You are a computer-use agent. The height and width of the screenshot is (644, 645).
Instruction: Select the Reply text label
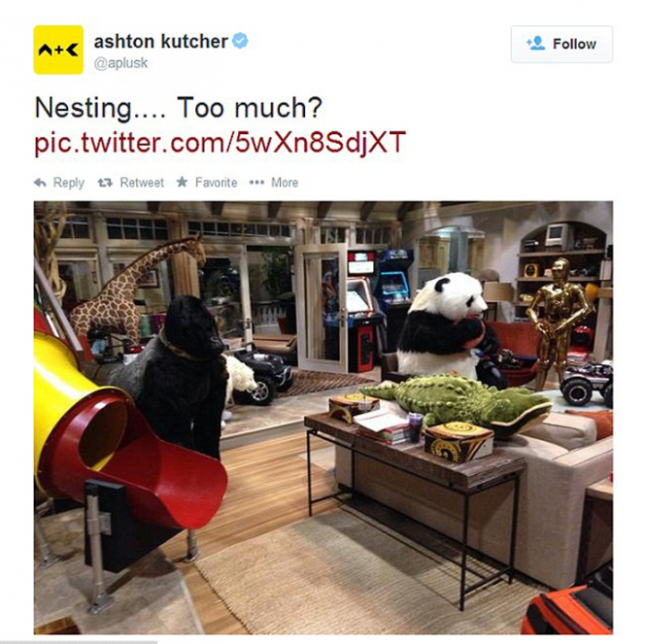[x=69, y=183]
